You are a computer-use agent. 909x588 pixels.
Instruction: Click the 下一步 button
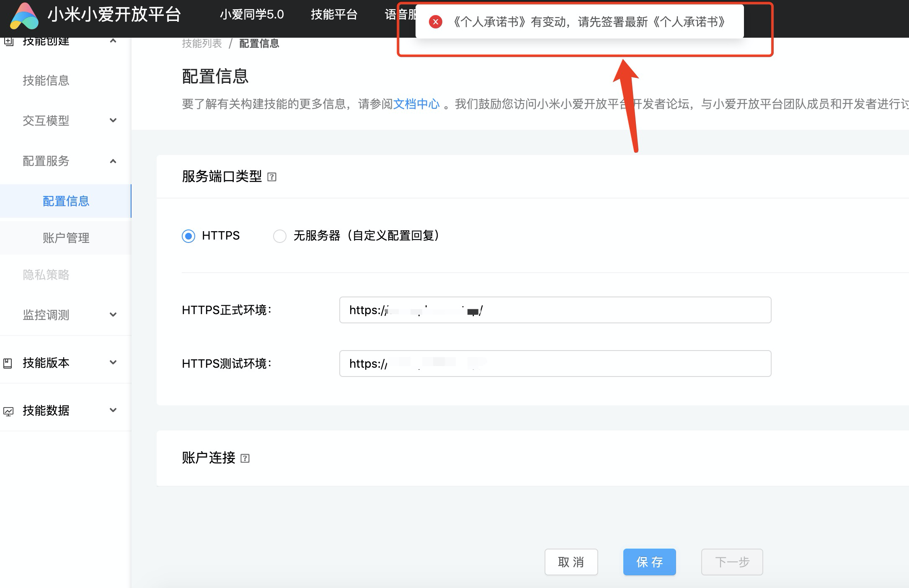click(x=732, y=562)
